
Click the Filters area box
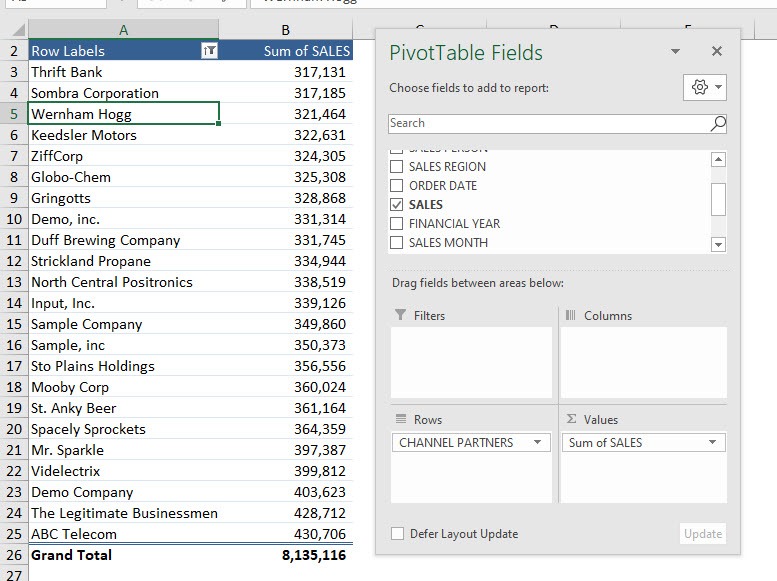[471, 362]
